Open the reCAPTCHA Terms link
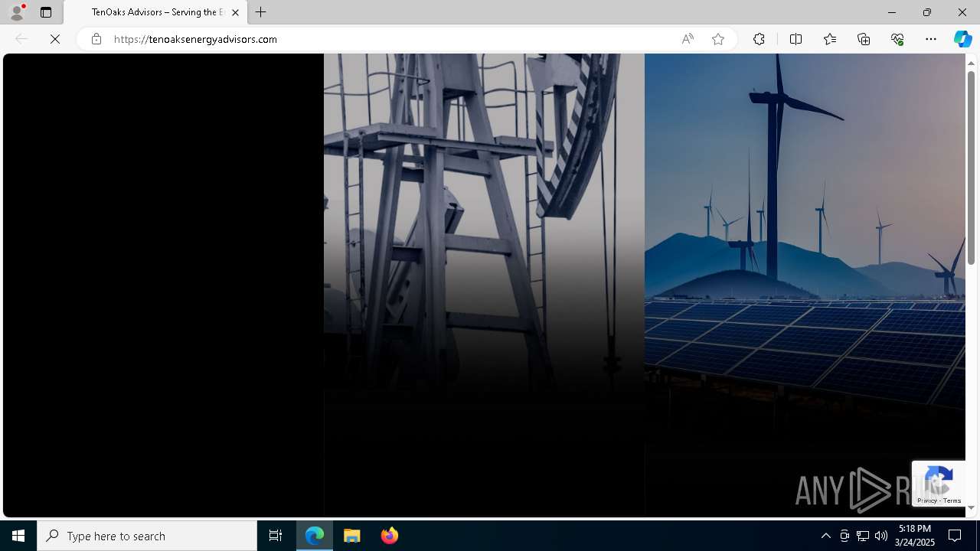Screen dimensions: 980x551 tap(952, 500)
